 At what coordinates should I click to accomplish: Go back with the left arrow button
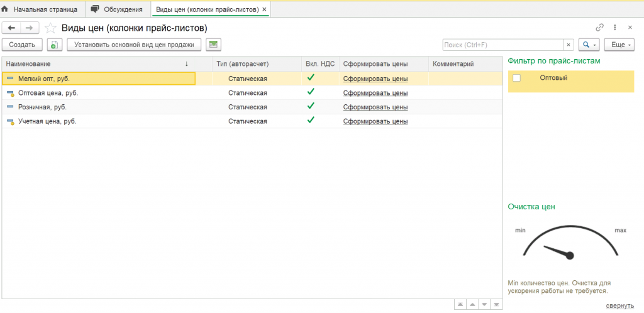11,28
